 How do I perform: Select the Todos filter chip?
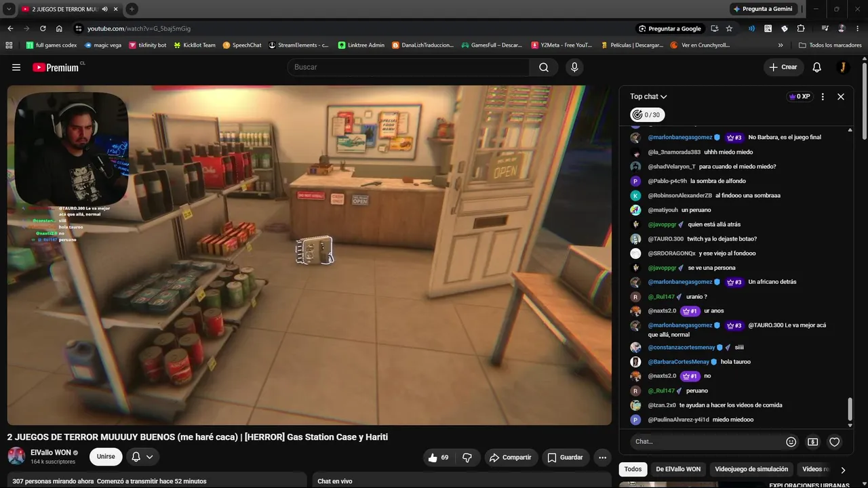click(x=633, y=469)
